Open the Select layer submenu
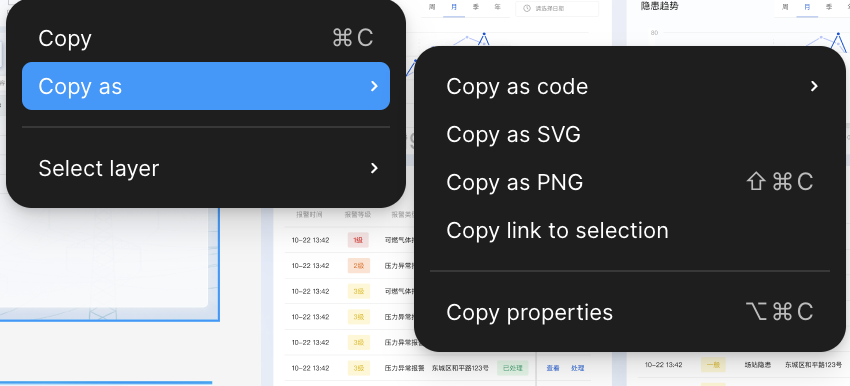The width and height of the screenshot is (850, 386). 206,169
